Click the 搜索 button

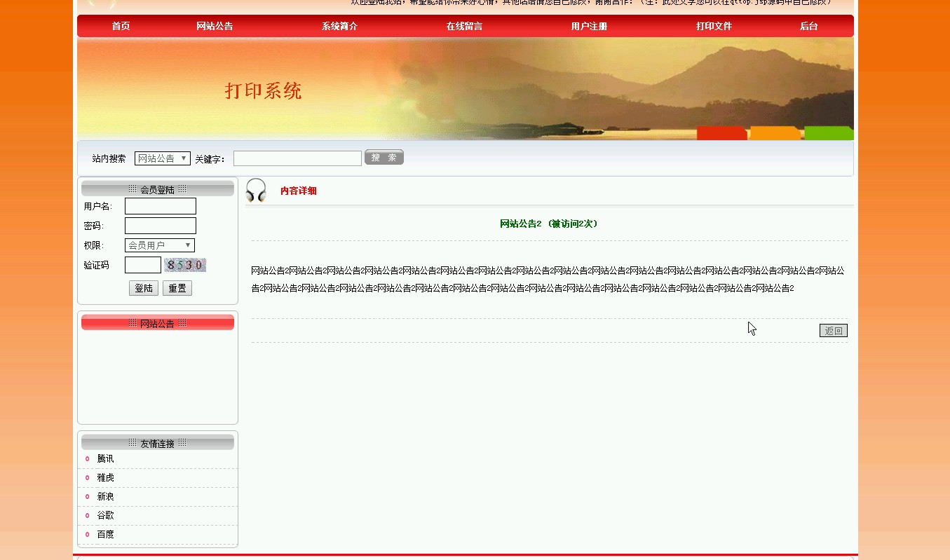[x=384, y=158]
